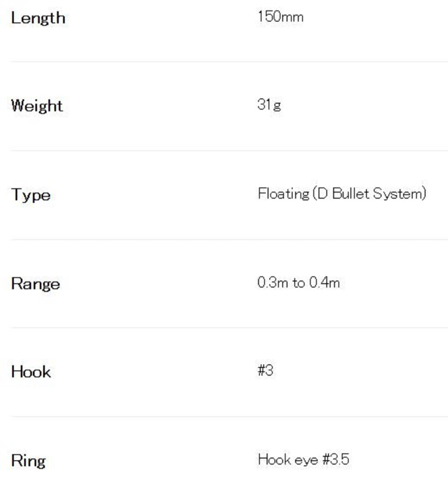Image resolution: width=448 pixels, height=487 pixels.
Task: Click the word Floating in Type row
Action: click(x=283, y=194)
